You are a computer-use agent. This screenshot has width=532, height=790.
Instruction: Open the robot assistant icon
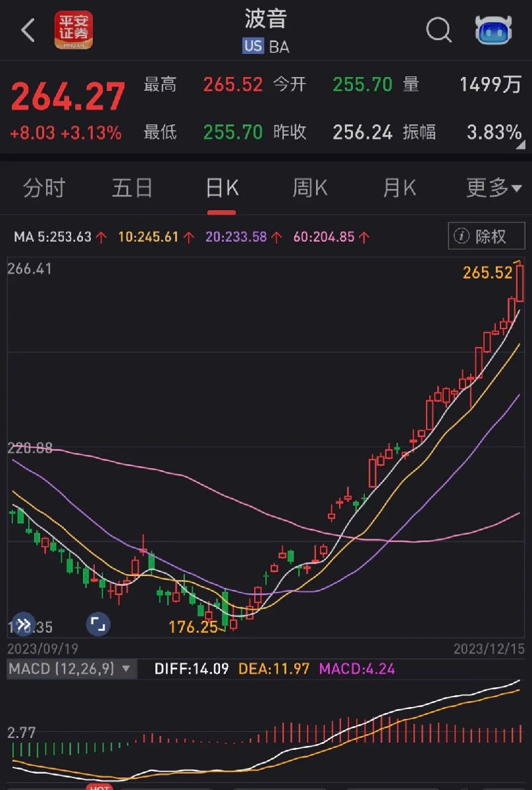point(494,30)
